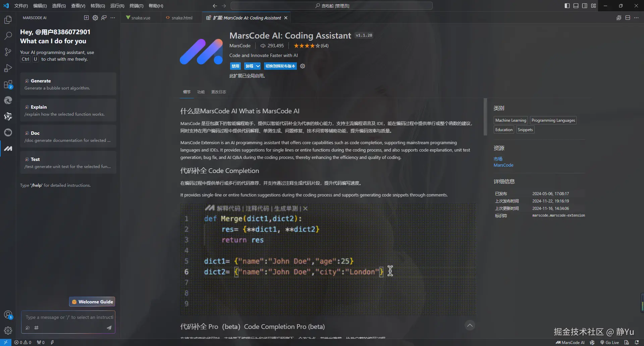This screenshot has height=346, width=644.
Task: Send the chat message with paper plane icon
Action: coord(109,328)
